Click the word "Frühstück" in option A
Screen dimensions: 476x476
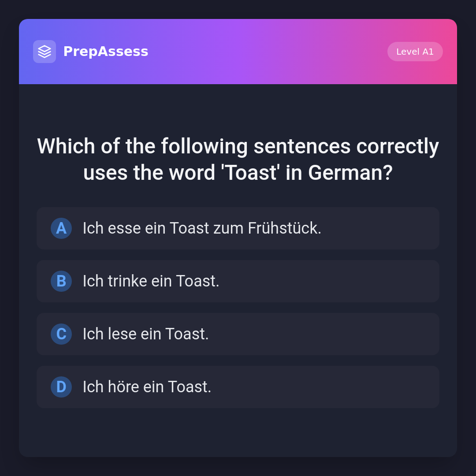284,228
